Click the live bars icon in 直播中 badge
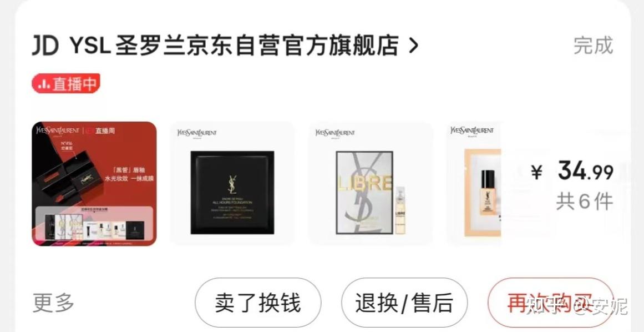Screen dimensions: 644x332 point(44,84)
